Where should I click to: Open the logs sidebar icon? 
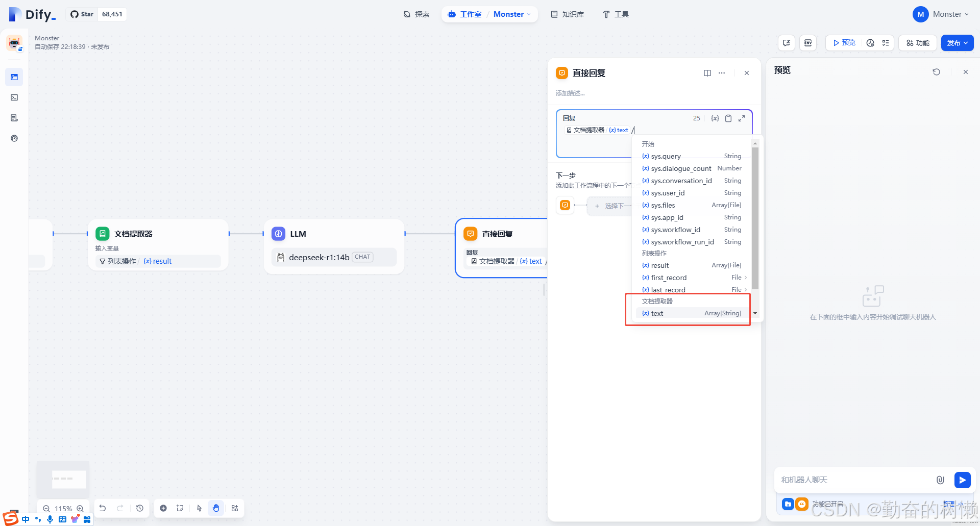14,118
